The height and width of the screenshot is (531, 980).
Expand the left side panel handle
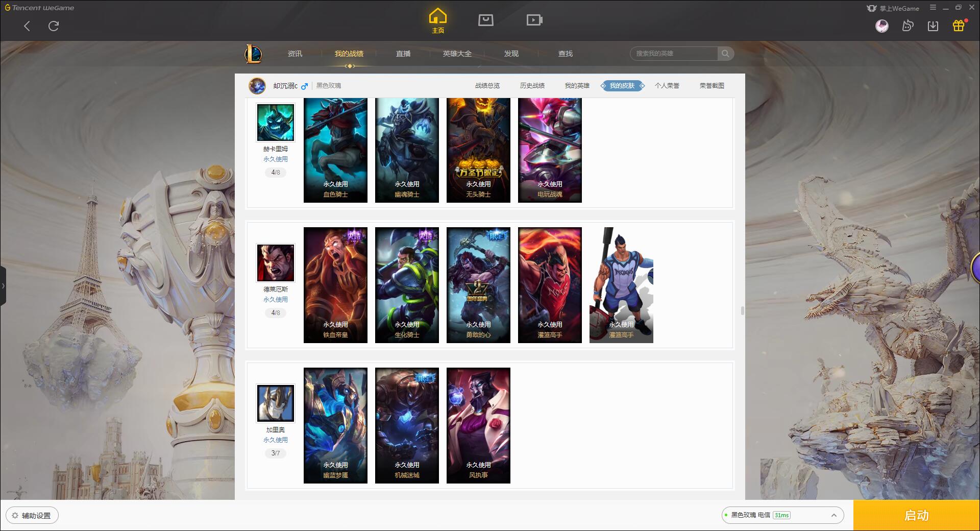click(3, 286)
